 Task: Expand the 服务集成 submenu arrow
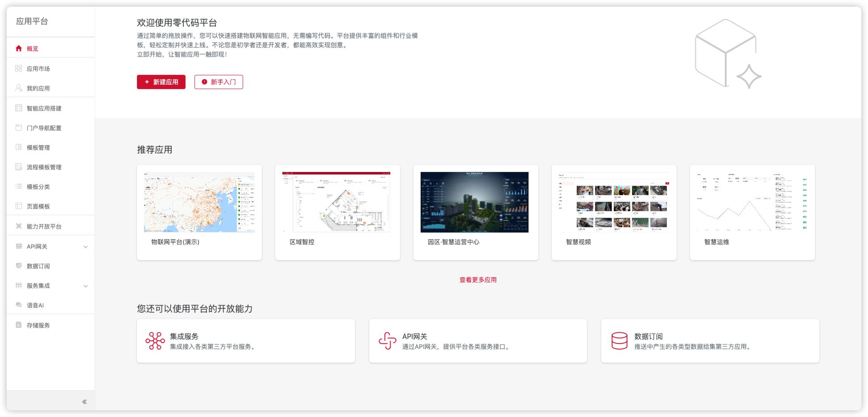[x=86, y=286]
